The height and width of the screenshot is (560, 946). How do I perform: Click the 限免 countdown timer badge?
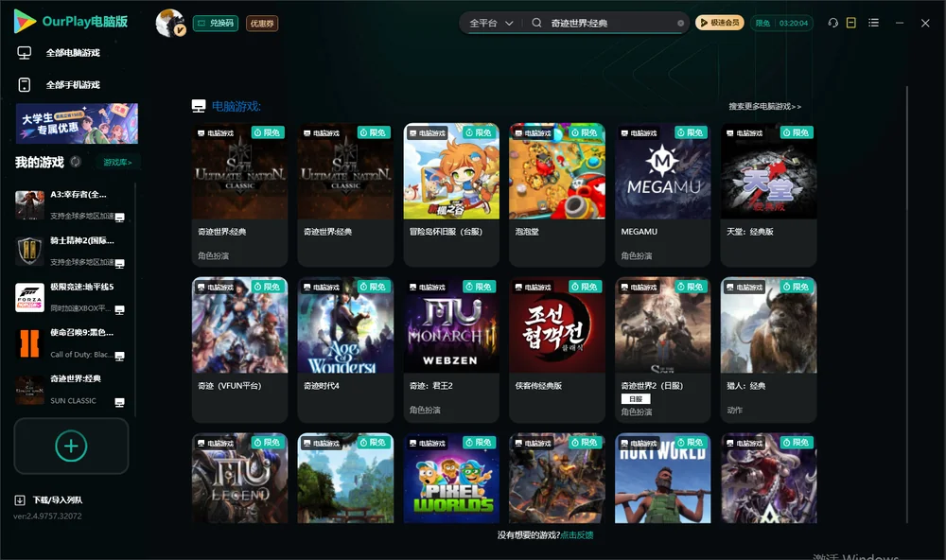pos(781,23)
